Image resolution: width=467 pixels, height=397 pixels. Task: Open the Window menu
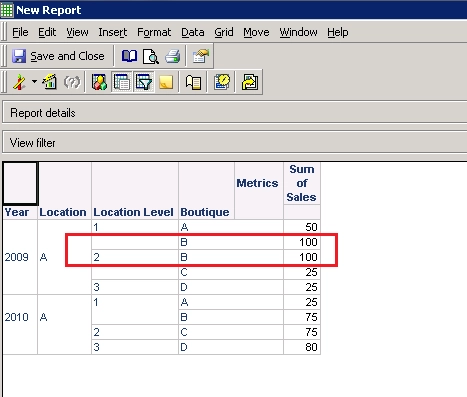coord(298,32)
